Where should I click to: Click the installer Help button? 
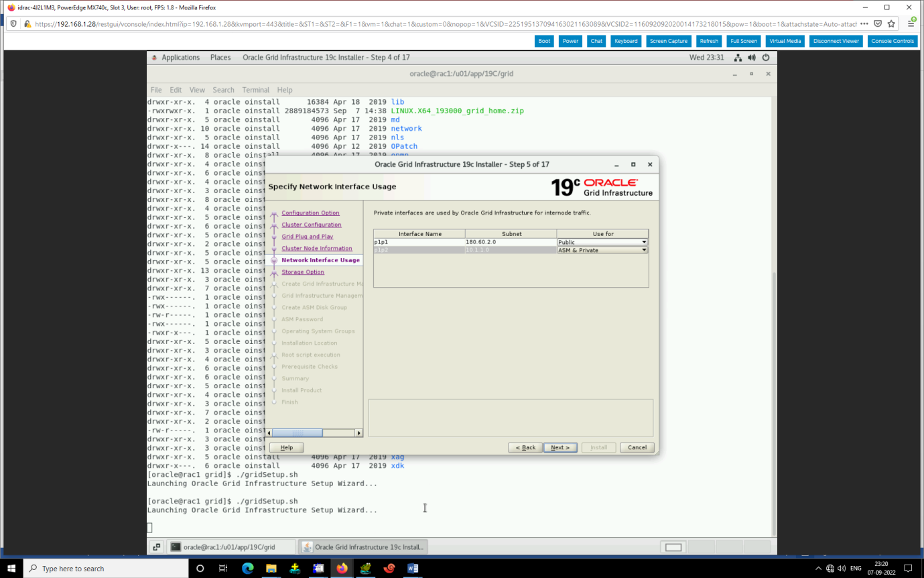pyautogui.click(x=286, y=447)
